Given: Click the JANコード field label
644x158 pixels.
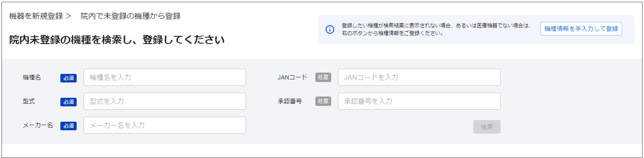Looking at the screenshot, I should point(292,77).
